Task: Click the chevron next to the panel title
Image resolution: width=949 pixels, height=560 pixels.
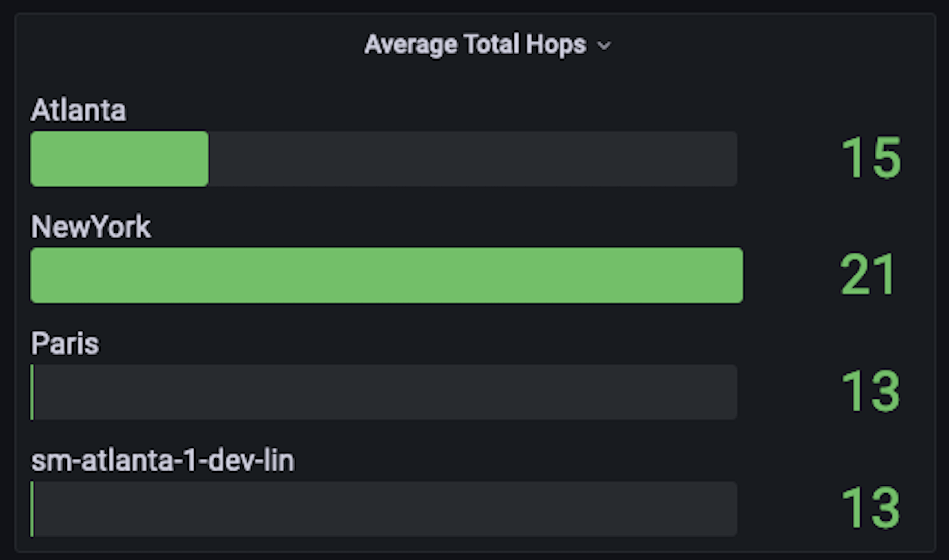Action: [604, 46]
